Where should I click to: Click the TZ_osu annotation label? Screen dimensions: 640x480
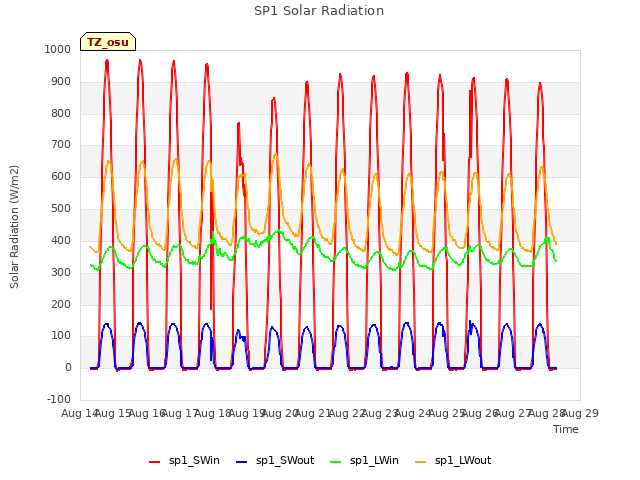108,42
